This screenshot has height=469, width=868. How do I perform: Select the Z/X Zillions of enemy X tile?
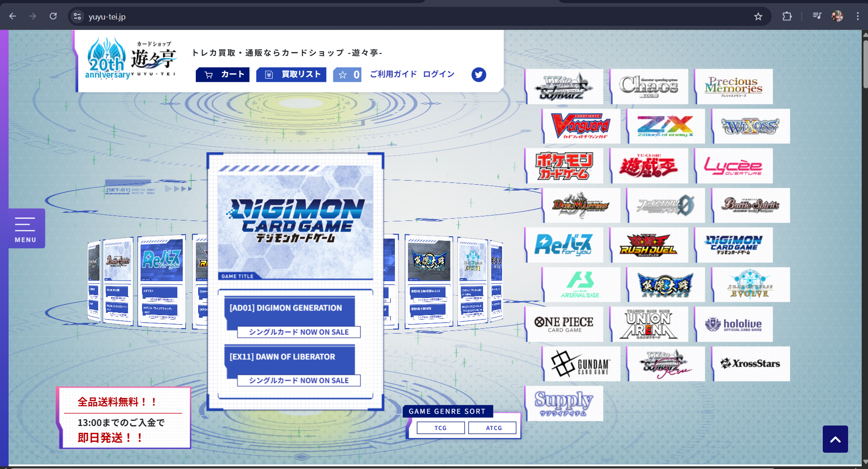pos(666,126)
